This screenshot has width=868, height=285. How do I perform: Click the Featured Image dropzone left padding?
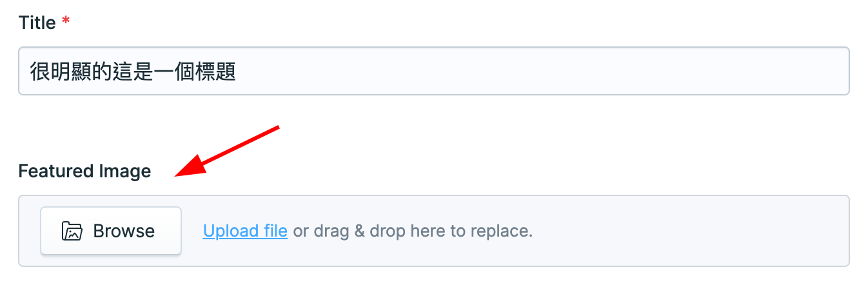click(x=29, y=231)
